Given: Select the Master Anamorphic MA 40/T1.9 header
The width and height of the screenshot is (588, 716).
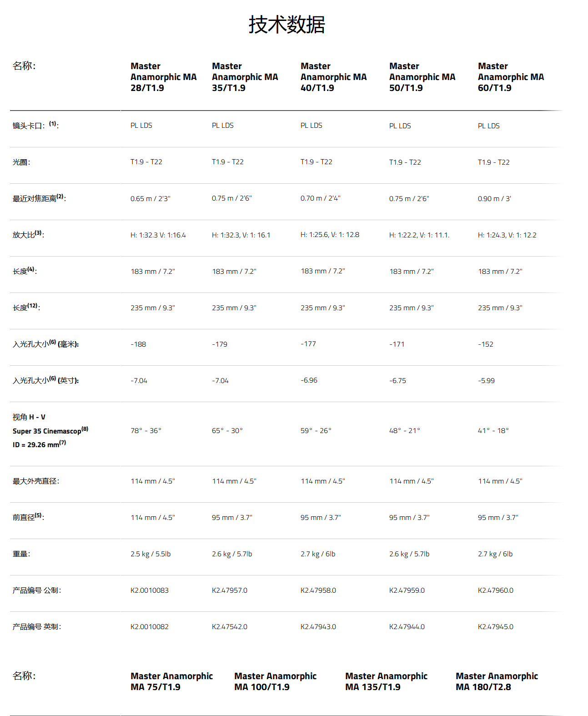Looking at the screenshot, I should tap(333, 77).
